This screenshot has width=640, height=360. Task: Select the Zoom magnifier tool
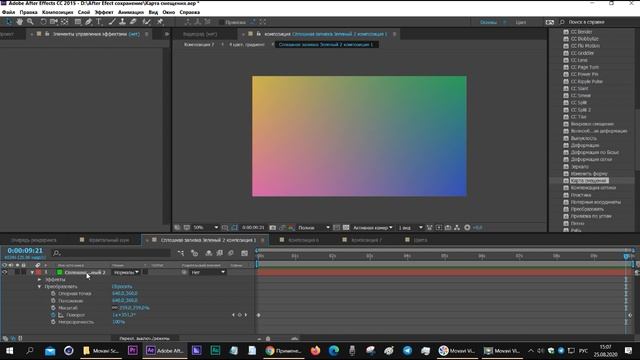(30, 22)
